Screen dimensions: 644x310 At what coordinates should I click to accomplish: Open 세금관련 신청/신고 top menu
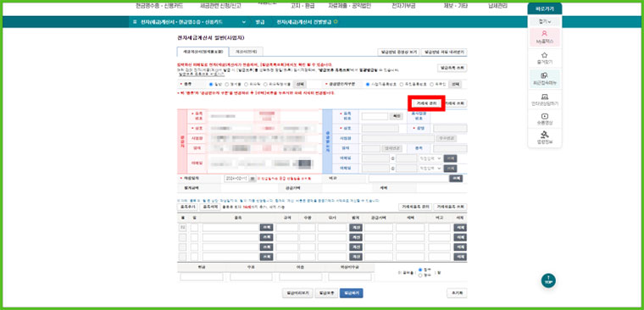[220, 6]
